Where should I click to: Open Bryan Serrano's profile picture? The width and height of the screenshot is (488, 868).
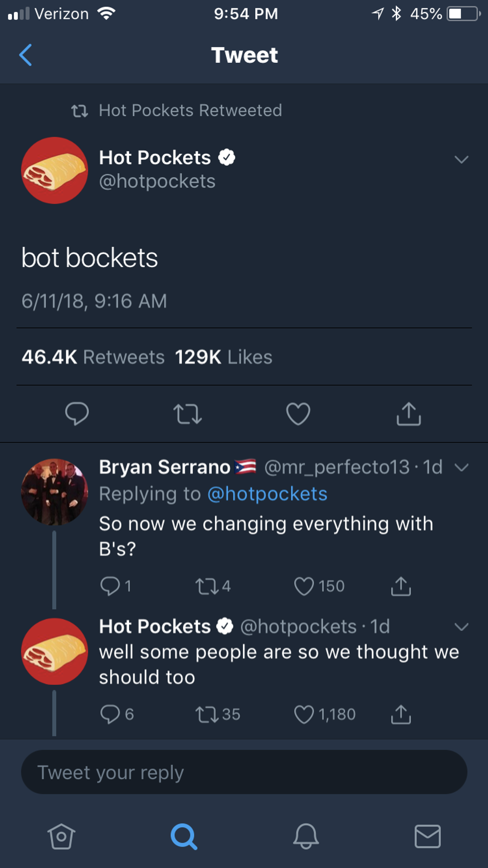pyautogui.click(x=54, y=492)
